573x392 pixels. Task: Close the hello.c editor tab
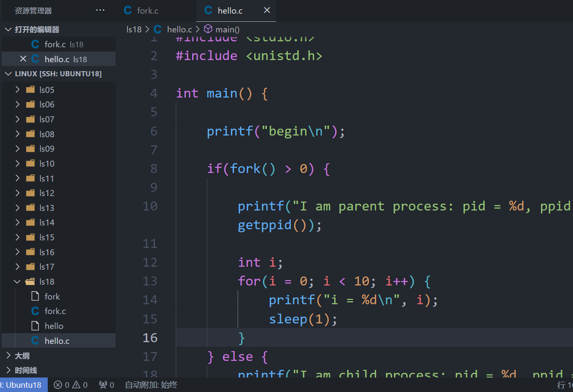pyautogui.click(x=267, y=10)
